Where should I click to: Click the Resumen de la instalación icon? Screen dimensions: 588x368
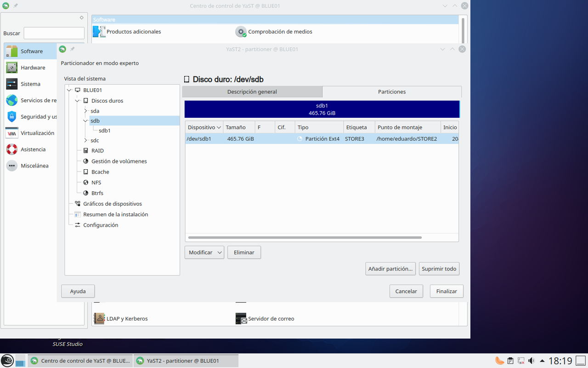(78, 214)
